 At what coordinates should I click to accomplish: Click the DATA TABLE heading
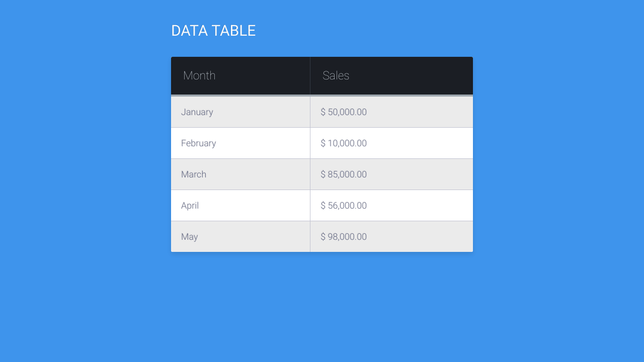point(213,30)
